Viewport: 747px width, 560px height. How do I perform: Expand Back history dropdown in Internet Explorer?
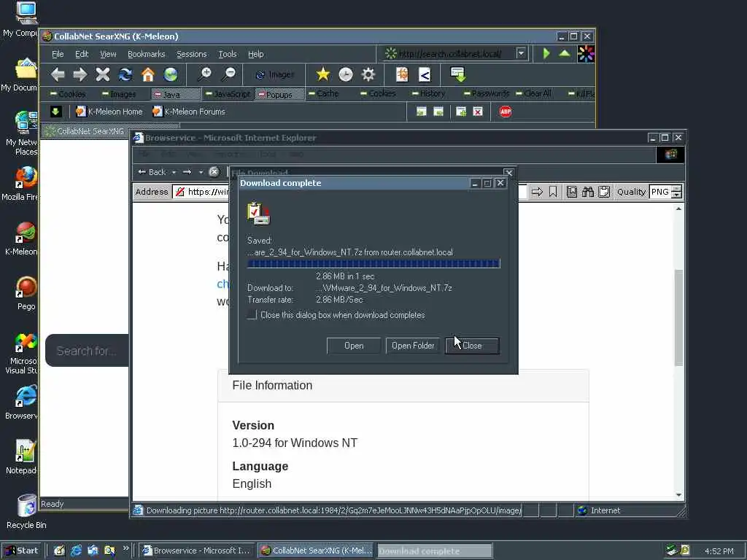pos(174,172)
